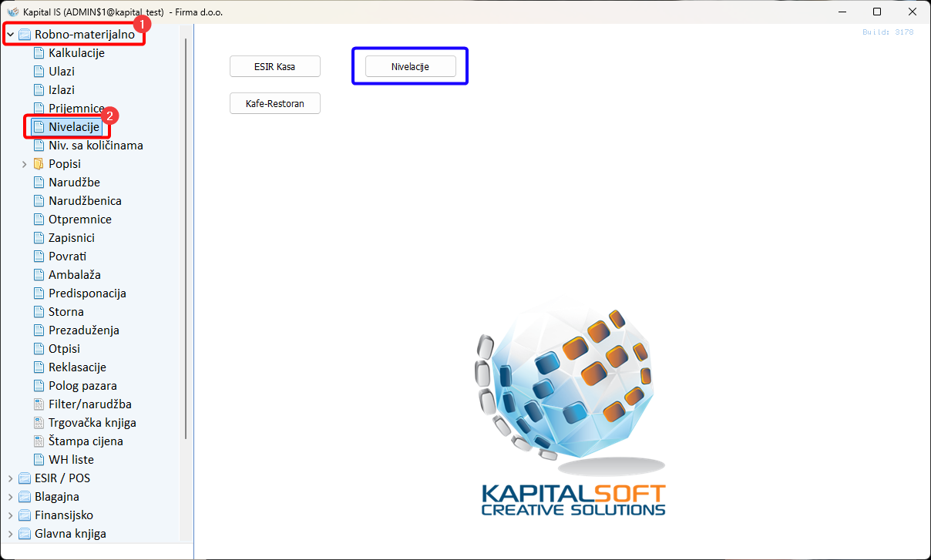Click the ESIR / POS folder icon
This screenshot has width=931, height=560.
(25, 478)
